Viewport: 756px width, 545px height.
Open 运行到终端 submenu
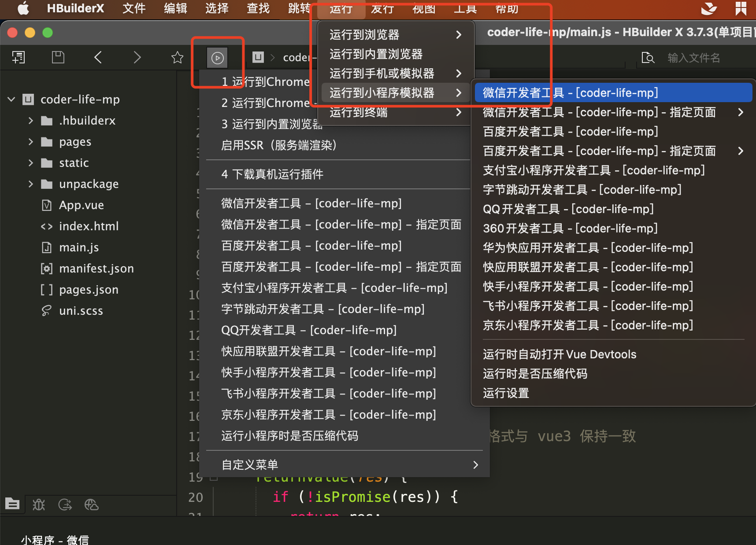(x=396, y=112)
